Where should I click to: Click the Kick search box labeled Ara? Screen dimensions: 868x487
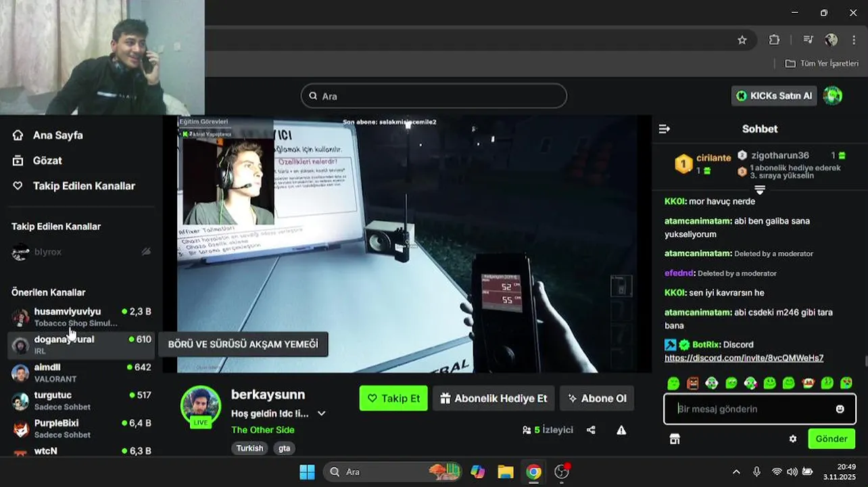click(433, 96)
